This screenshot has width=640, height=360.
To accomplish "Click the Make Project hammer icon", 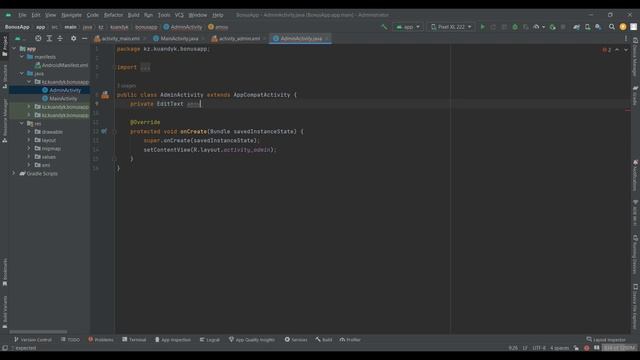I will click(384, 27).
